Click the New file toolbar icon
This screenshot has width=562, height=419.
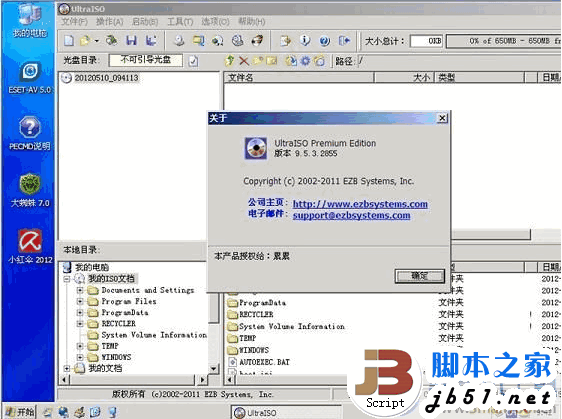69,41
